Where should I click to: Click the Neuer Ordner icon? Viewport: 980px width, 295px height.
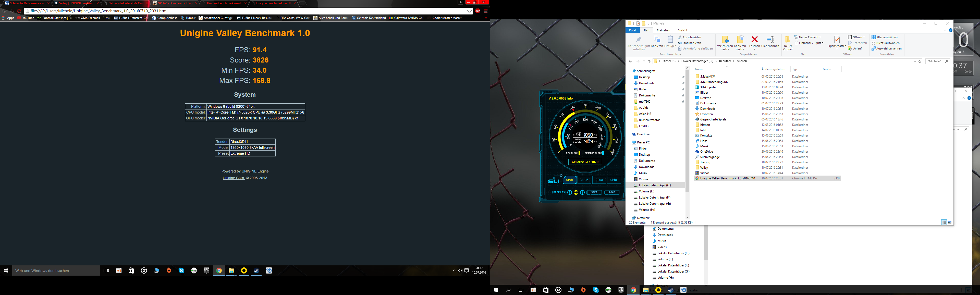(x=788, y=40)
